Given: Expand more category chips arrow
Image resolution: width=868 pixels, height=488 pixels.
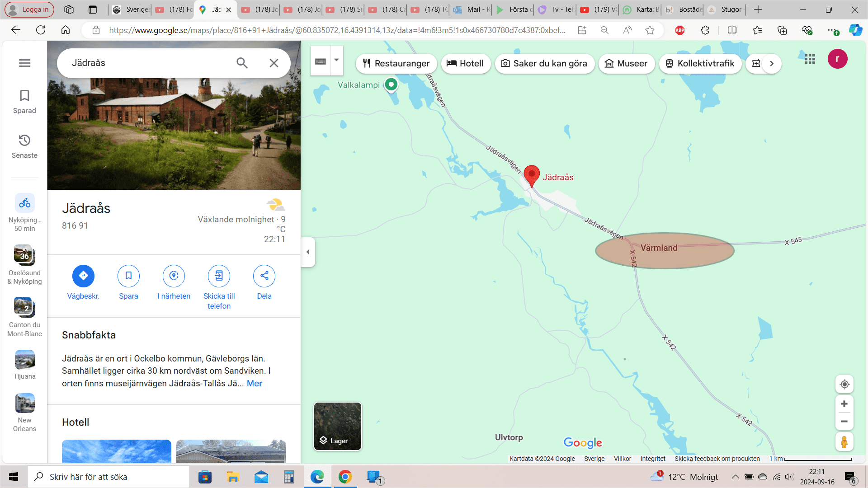Looking at the screenshot, I should coord(772,64).
